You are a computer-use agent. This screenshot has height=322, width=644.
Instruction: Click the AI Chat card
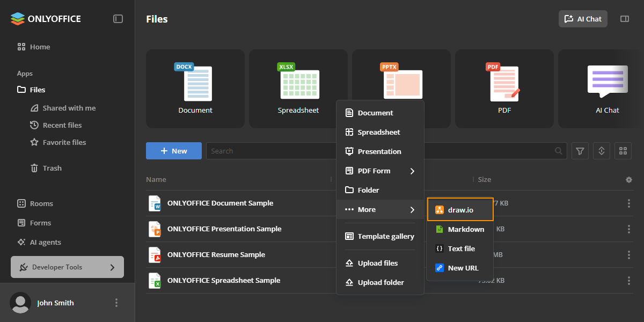(x=601, y=89)
